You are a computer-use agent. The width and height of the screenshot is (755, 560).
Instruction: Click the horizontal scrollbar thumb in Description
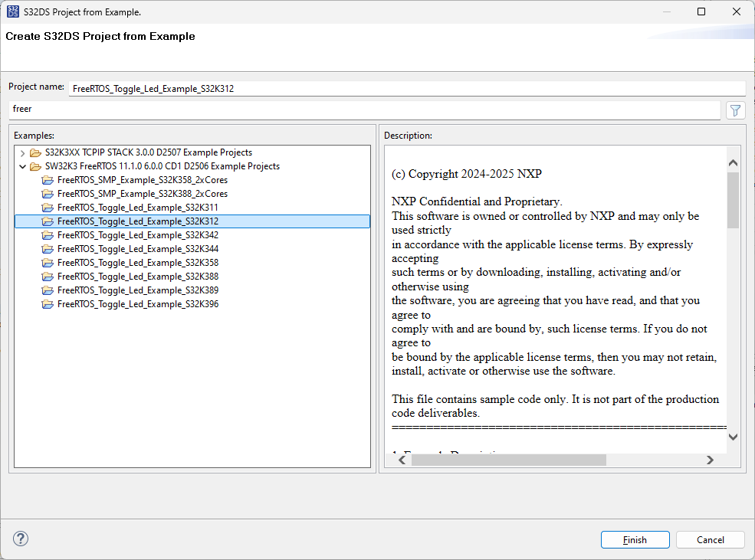coord(509,460)
